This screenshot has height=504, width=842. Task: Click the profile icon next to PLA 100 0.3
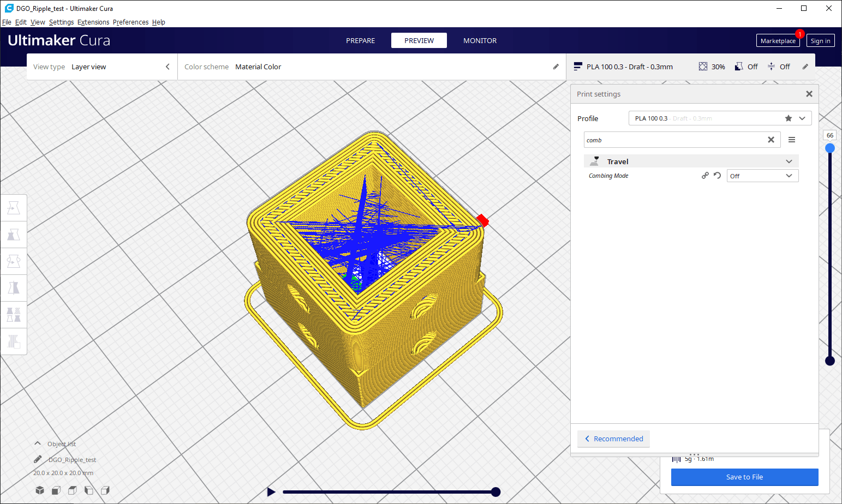[578, 67]
